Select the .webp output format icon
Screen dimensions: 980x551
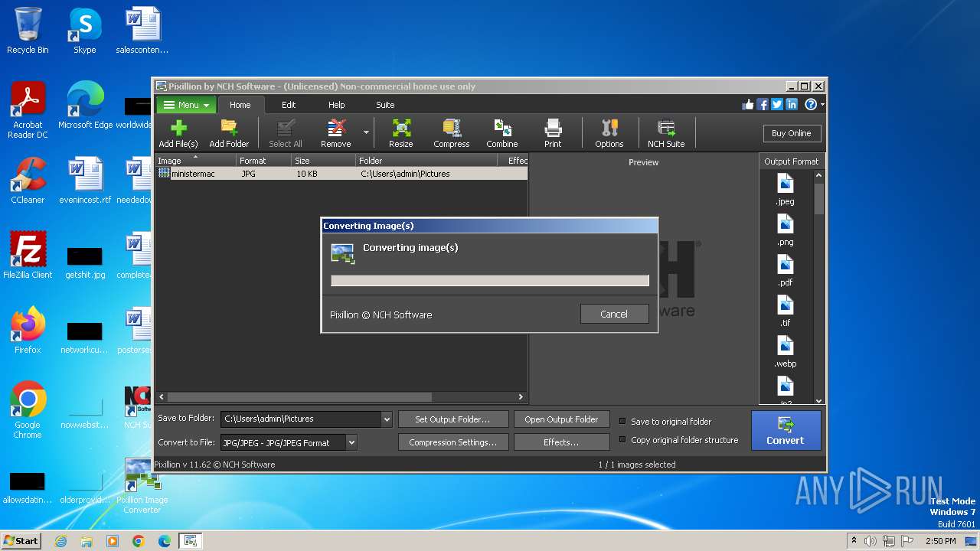(785, 352)
